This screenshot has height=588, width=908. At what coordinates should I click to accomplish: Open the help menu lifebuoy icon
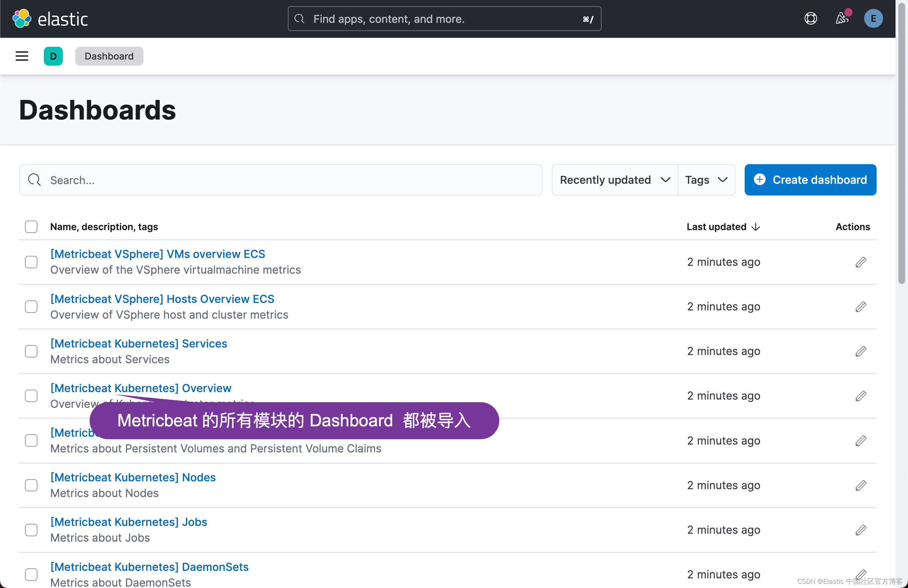[810, 18]
